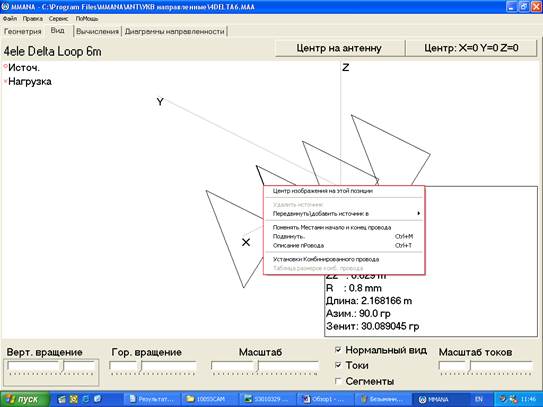The width and height of the screenshot is (543, 407).
Task: Click the Масштаб slider
Action: pyautogui.click(x=265, y=368)
